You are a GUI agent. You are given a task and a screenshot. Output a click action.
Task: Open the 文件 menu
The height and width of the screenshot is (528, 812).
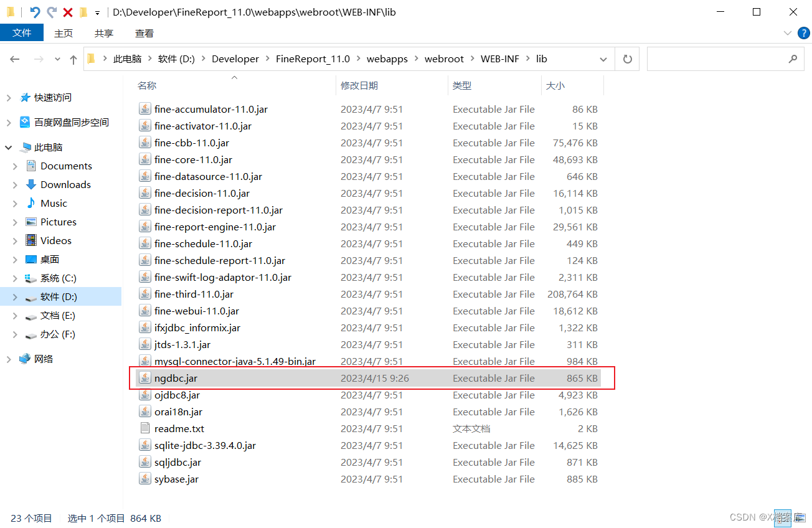point(22,33)
